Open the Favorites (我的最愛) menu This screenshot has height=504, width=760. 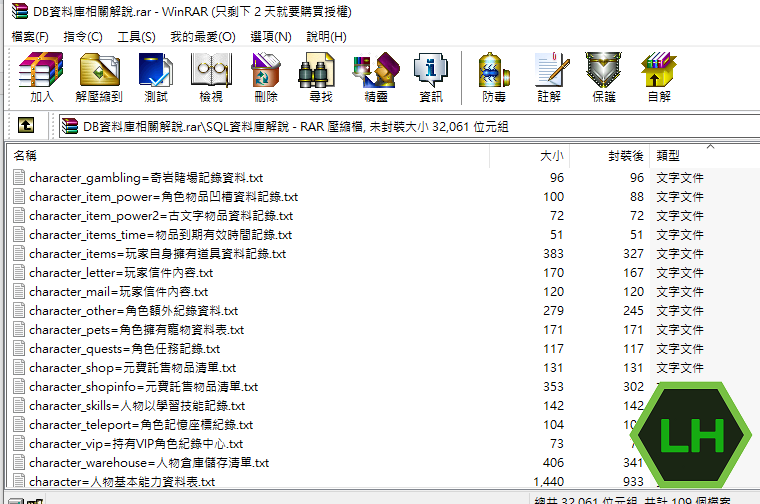click(x=203, y=37)
